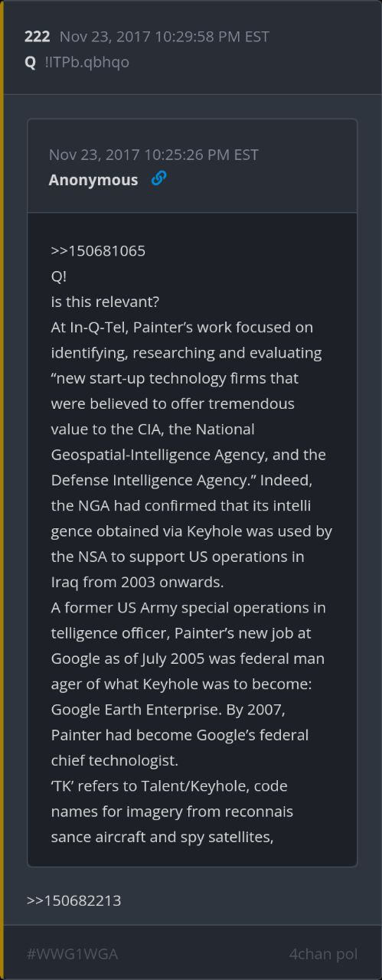
Task: Select the Q author name
Action: tap(31, 62)
